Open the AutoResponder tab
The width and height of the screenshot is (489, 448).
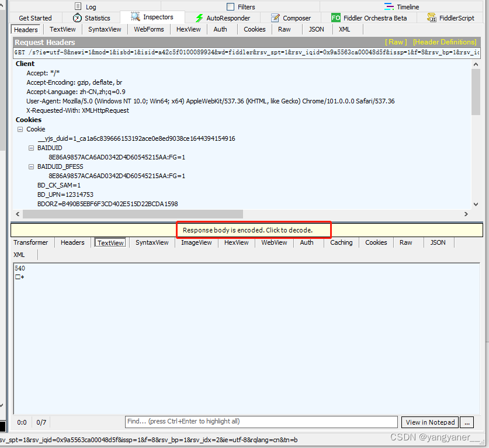223,18
